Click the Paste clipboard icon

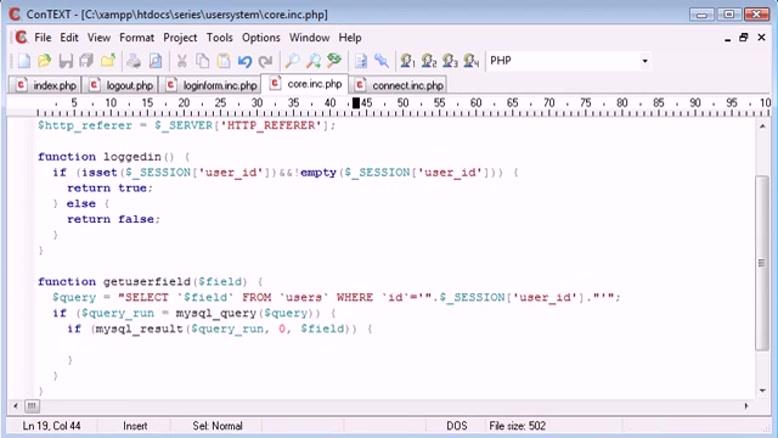[224, 61]
